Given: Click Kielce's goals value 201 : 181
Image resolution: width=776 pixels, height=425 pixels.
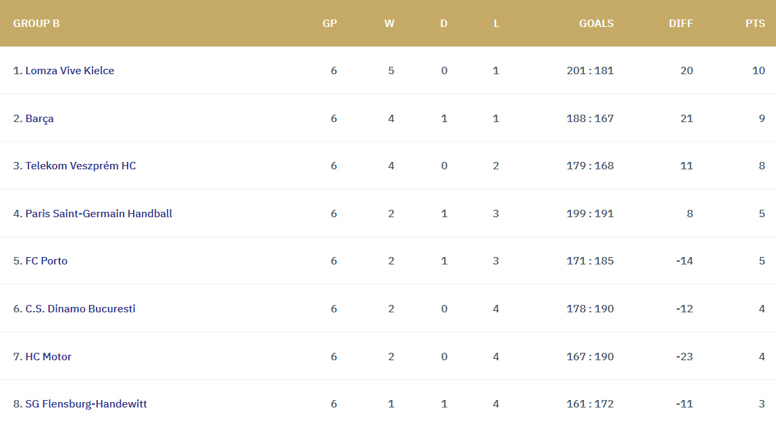Looking at the screenshot, I should coord(590,71).
